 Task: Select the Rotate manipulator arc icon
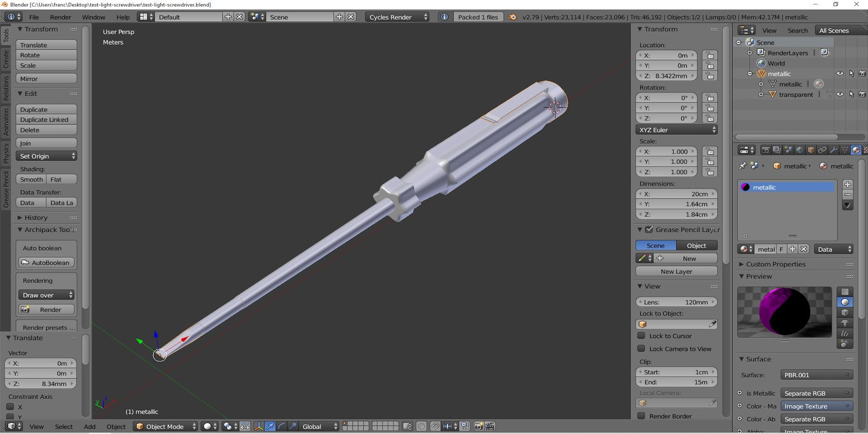point(281,426)
